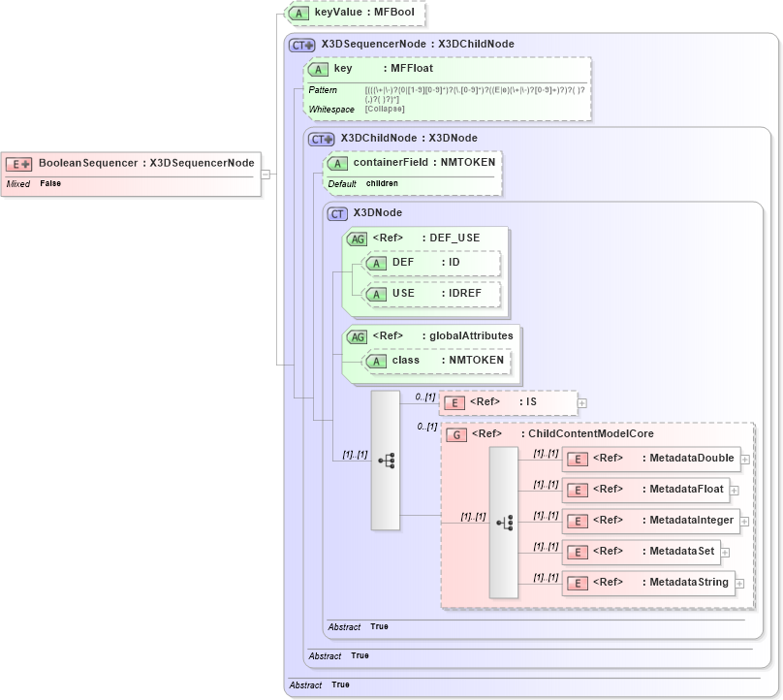Click the AG icon of DEF_USE reference
Image resolution: width=783 pixels, height=700 pixels.
coord(357,239)
